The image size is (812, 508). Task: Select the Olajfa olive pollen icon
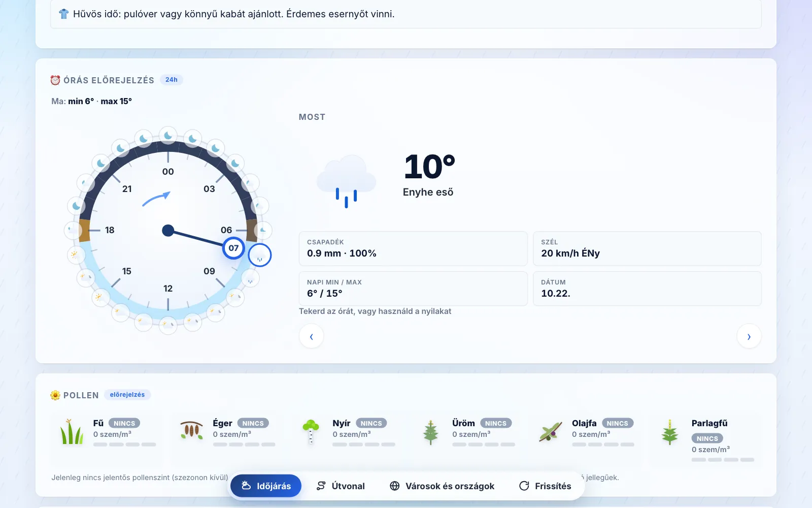point(550,432)
